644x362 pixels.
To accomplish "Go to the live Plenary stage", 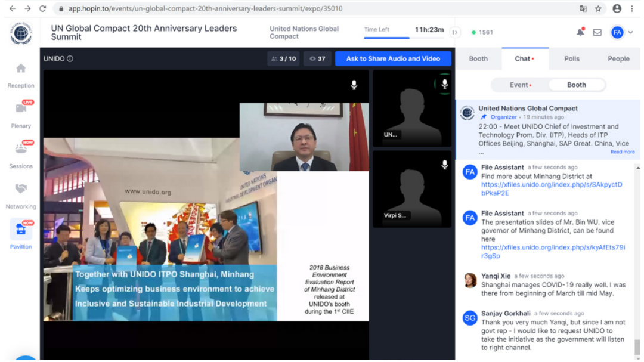I will [21, 108].
